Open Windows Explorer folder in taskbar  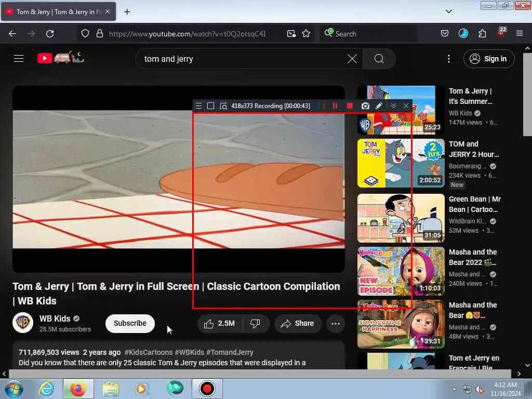coord(111,389)
